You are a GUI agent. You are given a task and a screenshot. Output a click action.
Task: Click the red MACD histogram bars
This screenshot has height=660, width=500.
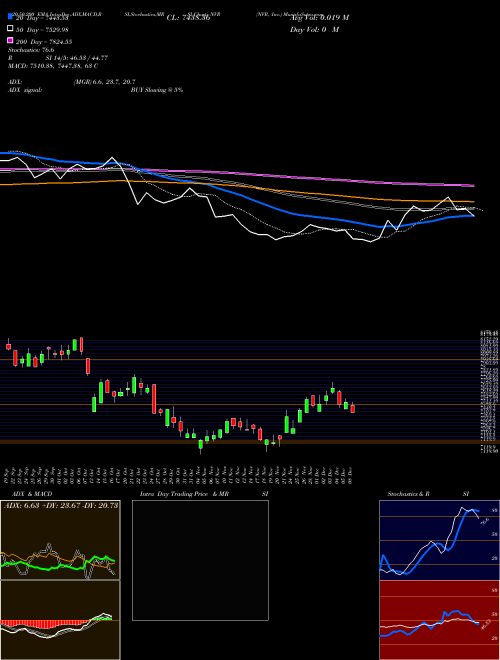(x=44, y=623)
